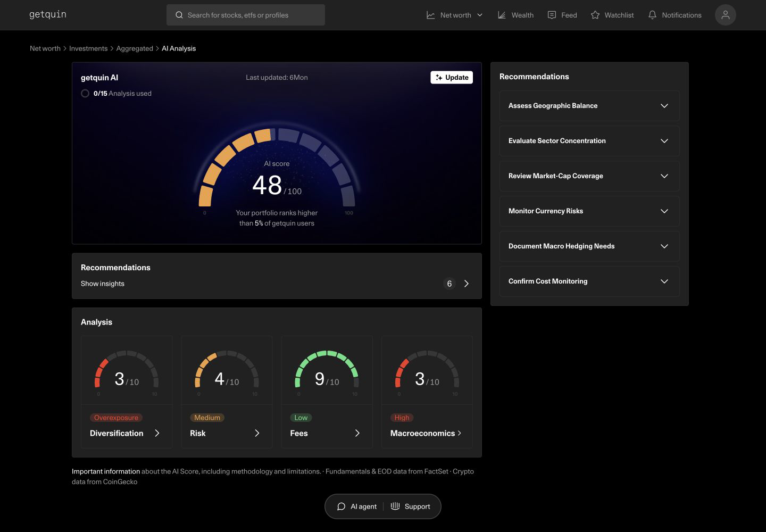Image resolution: width=766 pixels, height=532 pixels.
Task: Open Feed in top navigation
Action: click(562, 15)
